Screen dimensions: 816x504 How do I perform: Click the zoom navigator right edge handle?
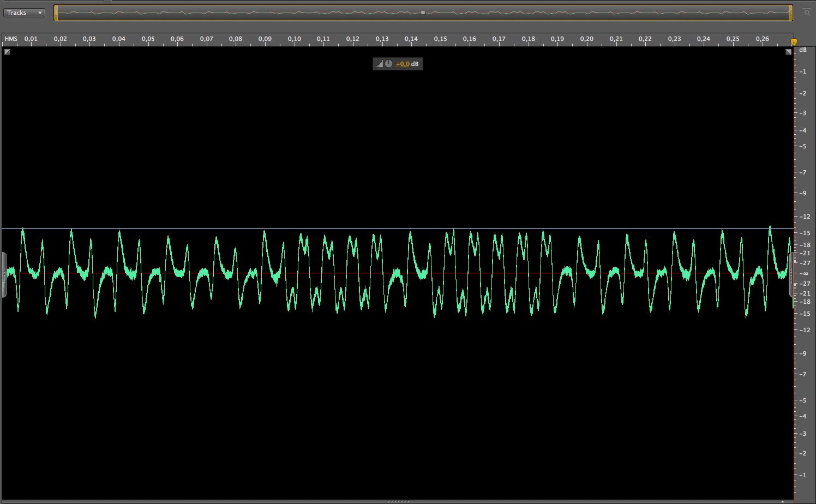tap(790, 13)
